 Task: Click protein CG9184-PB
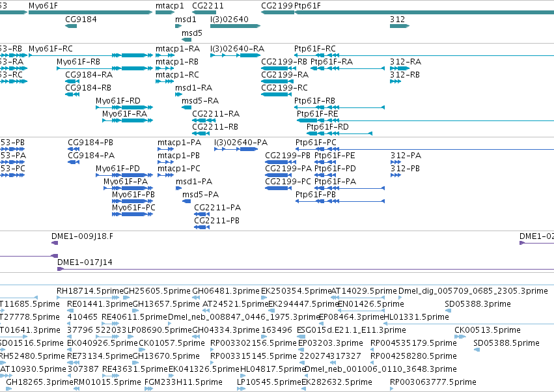click(x=74, y=149)
